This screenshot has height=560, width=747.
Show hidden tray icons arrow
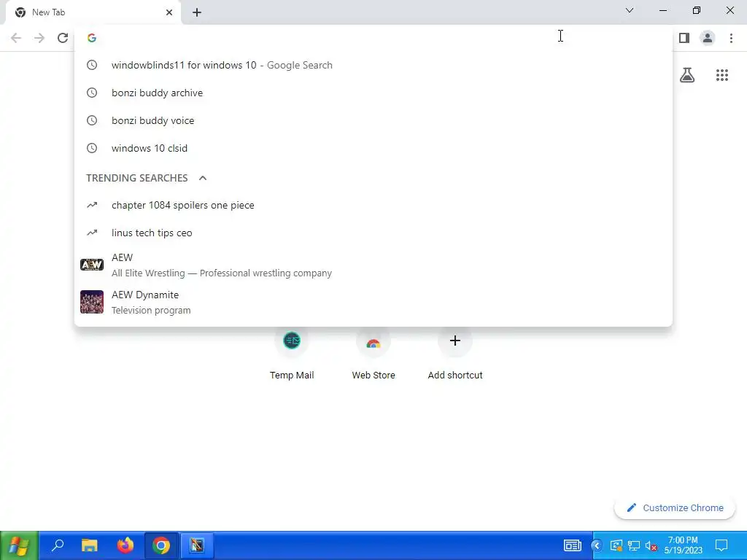click(x=597, y=545)
